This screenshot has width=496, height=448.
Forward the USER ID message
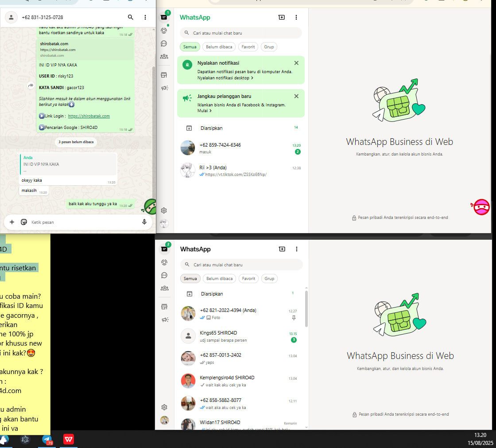(x=31, y=86)
